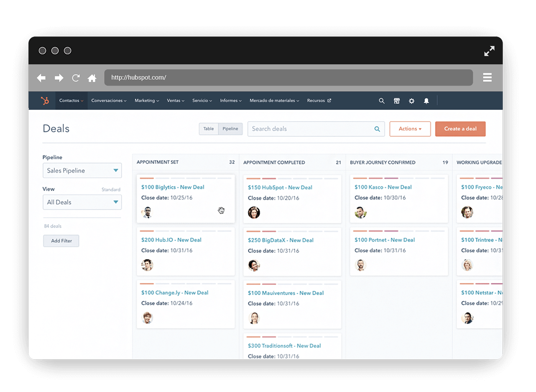Open settings via the gear icon
This screenshot has width=536, height=392.
(411, 101)
